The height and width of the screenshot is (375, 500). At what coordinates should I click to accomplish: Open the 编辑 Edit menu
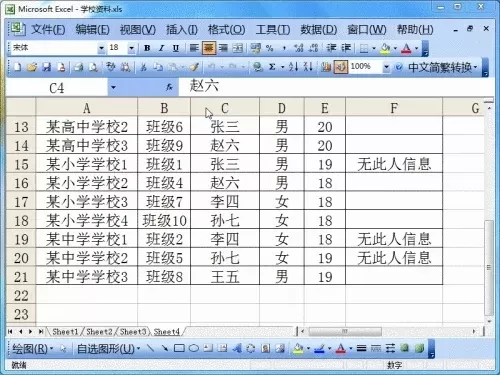coord(92,30)
